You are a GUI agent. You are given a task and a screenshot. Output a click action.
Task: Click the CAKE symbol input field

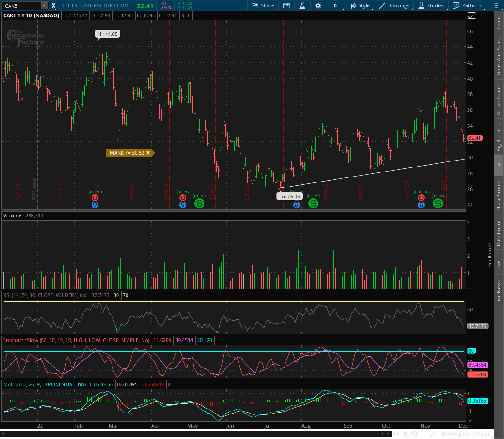click(21, 5)
